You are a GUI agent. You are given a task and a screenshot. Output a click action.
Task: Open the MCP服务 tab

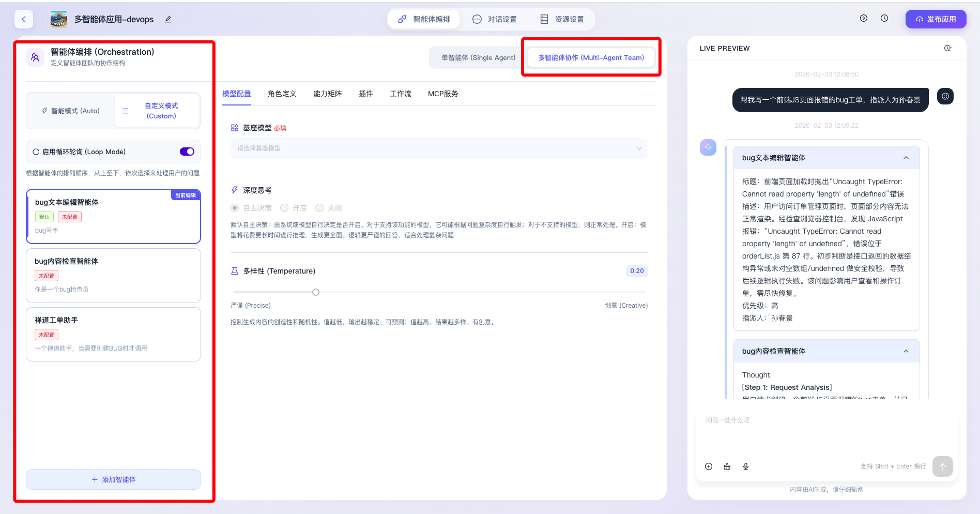tap(442, 94)
